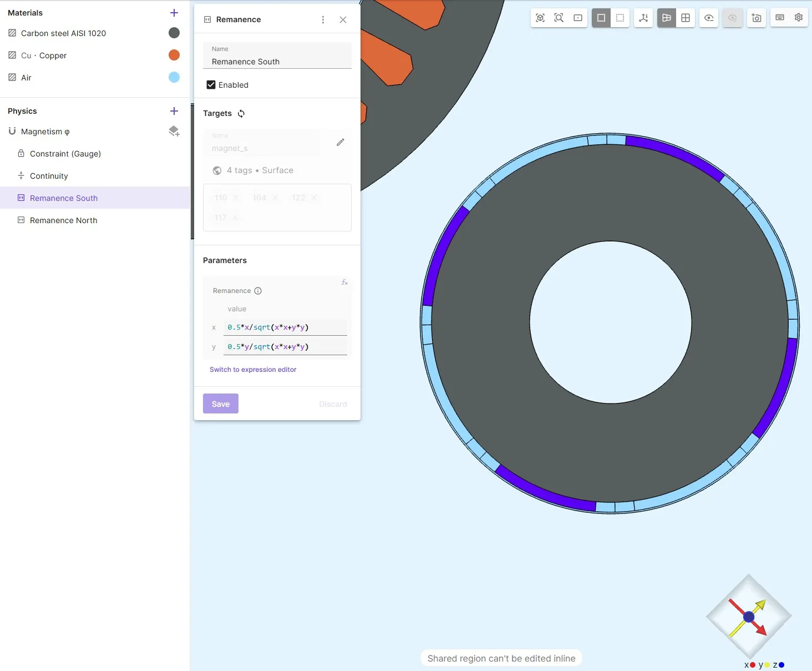Viewport: 812px width, 671px height.
Task: Click the edit pencil for magnet_s target
Action: point(341,143)
